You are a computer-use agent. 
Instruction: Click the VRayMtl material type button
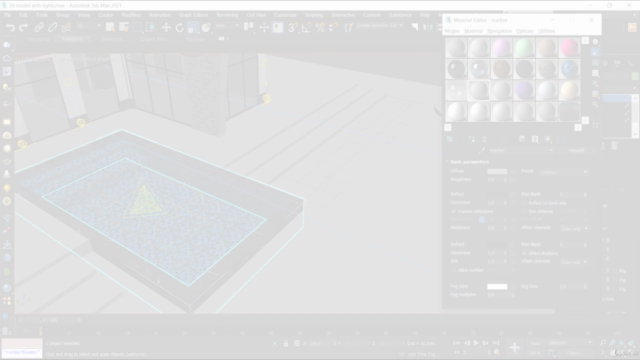(x=576, y=151)
